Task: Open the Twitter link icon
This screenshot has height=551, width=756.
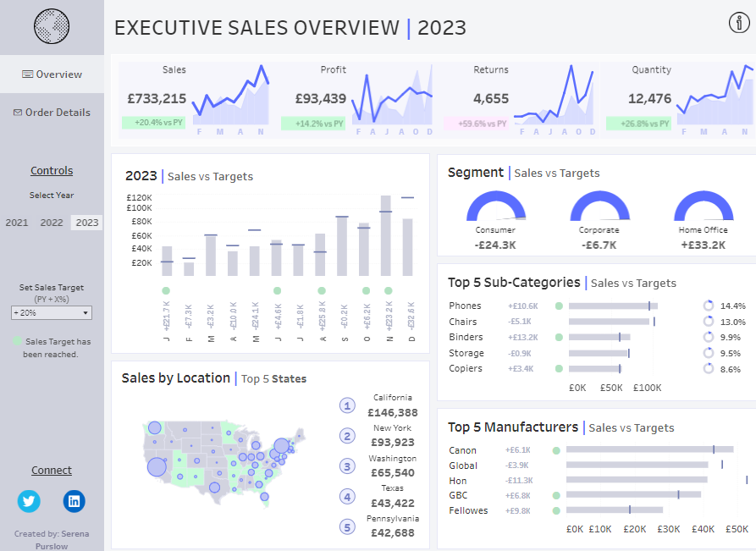Action: point(29,501)
